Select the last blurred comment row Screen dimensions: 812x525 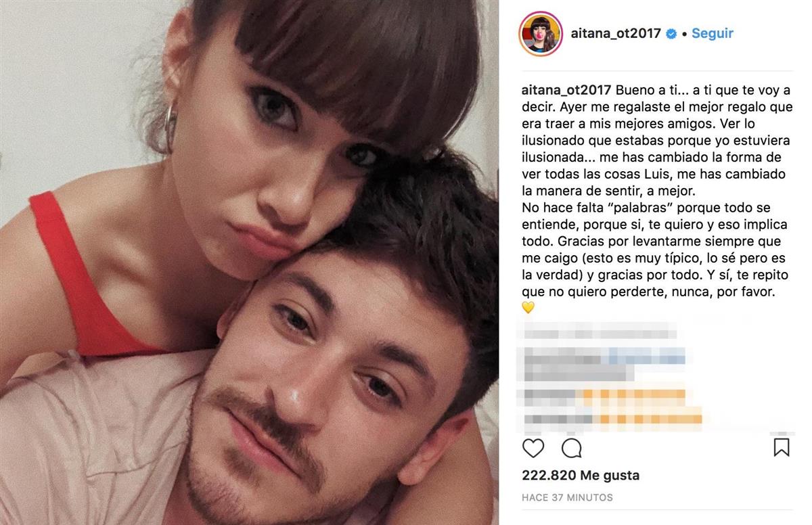(x=612, y=417)
